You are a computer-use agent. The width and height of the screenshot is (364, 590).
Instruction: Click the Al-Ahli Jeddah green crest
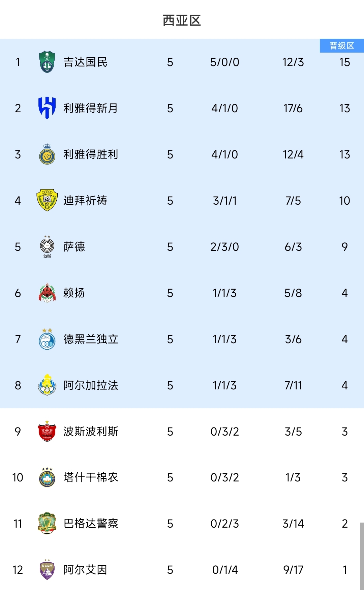(47, 62)
